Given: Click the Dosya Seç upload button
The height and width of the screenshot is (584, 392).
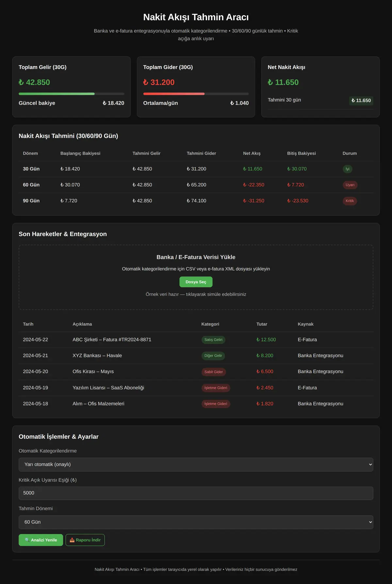Looking at the screenshot, I should (x=196, y=282).
